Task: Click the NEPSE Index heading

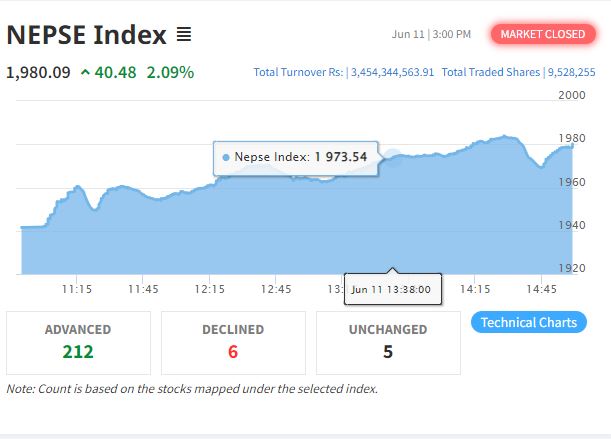Action: coord(86,35)
